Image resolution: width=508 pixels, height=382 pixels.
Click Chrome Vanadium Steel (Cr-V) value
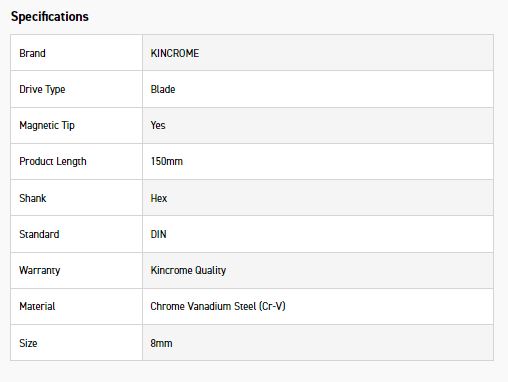tap(218, 306)
